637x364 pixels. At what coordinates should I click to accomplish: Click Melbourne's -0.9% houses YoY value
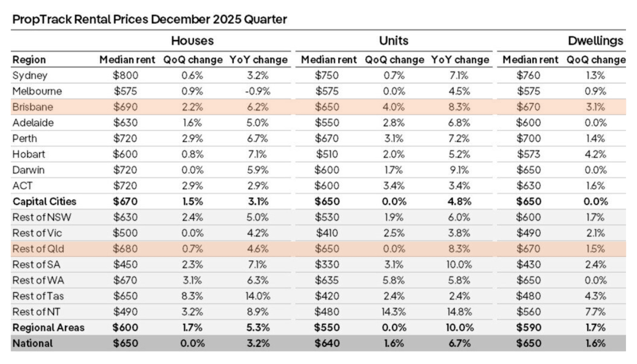point(258,91)
